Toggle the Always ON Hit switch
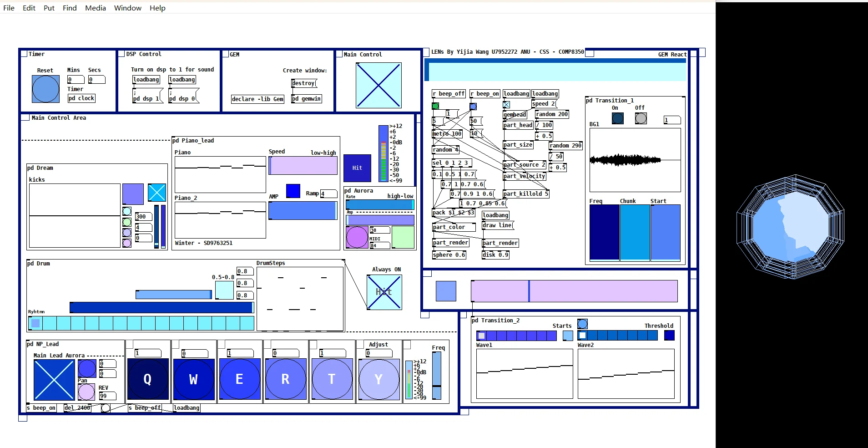 (384, 292)
